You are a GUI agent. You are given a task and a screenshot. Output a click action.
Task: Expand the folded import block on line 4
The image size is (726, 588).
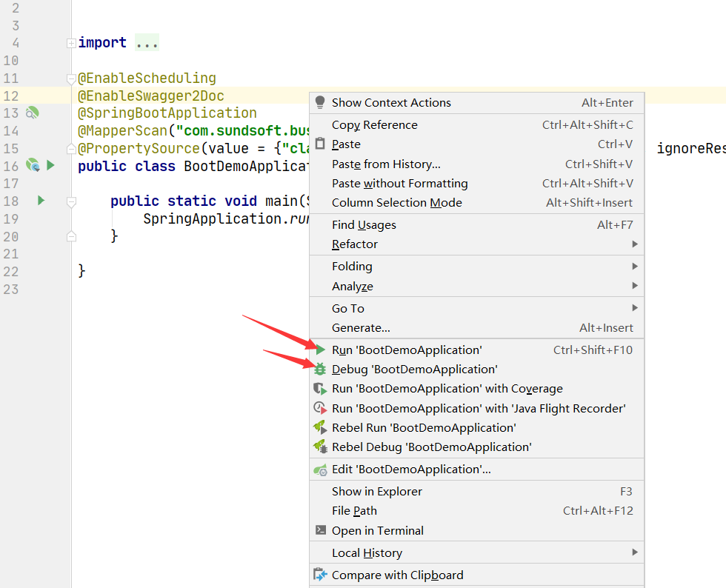coord(71,44)
